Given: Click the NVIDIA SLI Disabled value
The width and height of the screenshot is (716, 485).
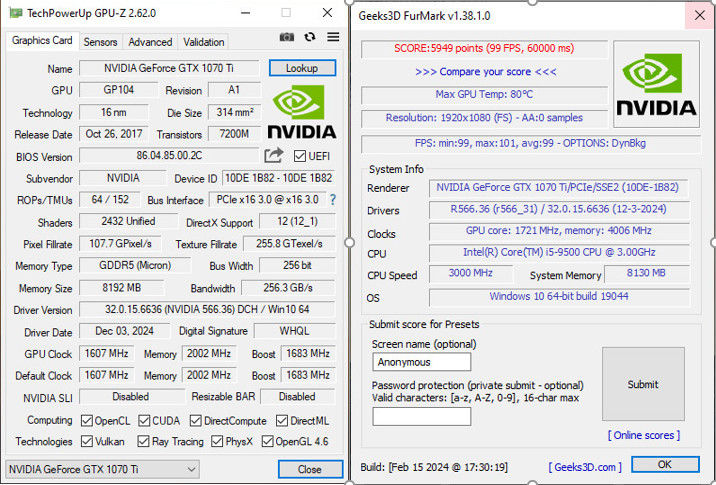Looking at the screenshot, I should [132, 396].
